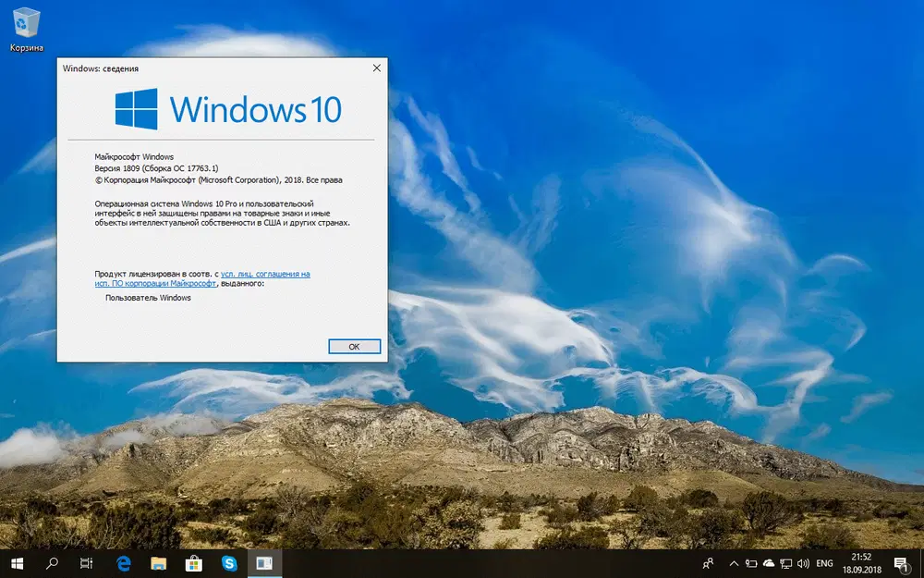The image size is (924, 578).
Task: Launch Microsoft Edge from the taskbar
Action: point(123,563)
